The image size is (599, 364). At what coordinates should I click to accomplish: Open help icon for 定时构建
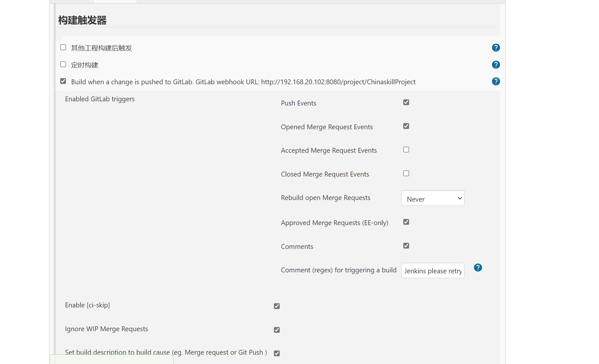496,65
